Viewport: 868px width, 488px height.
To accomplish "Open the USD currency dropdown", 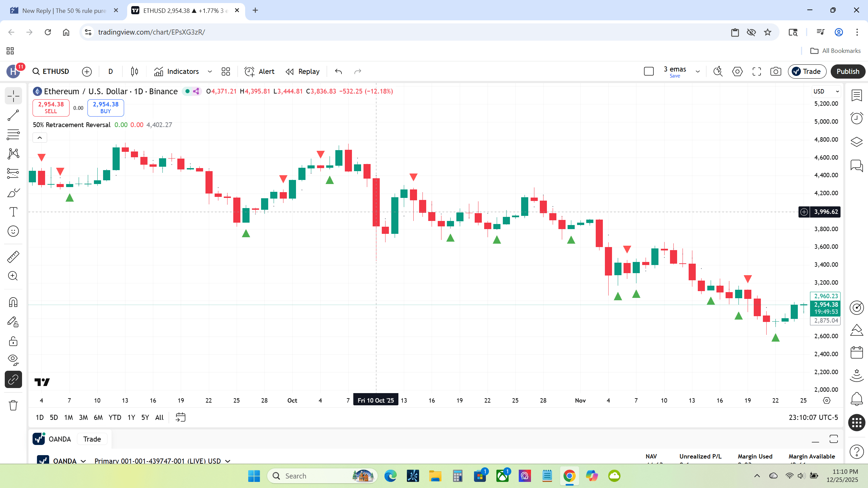I will tap(826, 91).
